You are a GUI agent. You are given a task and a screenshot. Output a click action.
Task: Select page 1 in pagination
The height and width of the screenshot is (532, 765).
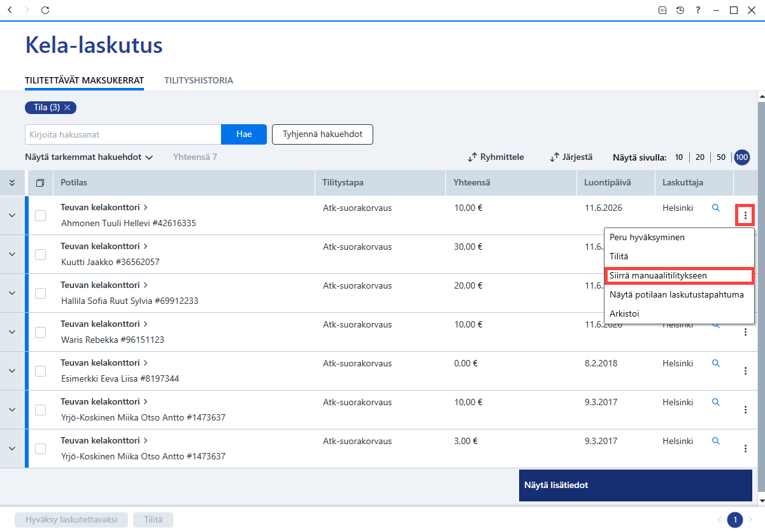(x=735, y=520)
